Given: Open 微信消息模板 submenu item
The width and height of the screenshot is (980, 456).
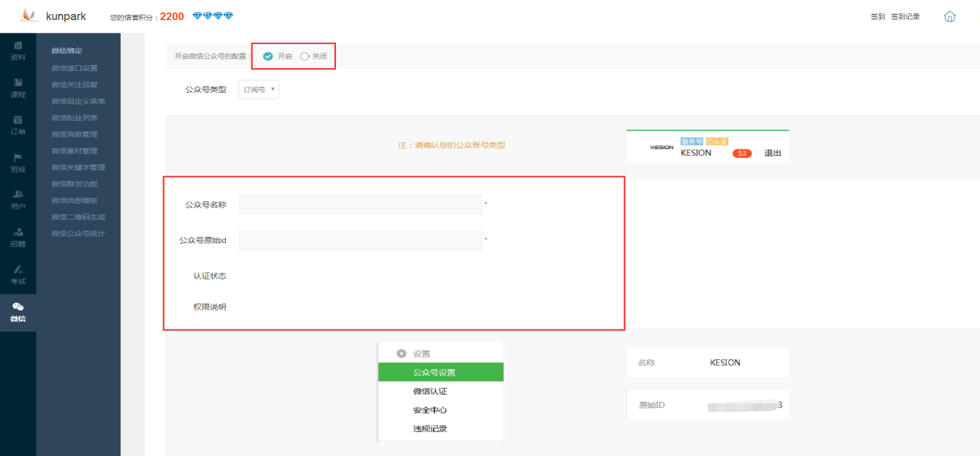Looking at the screenshot, I should (74, 201).
